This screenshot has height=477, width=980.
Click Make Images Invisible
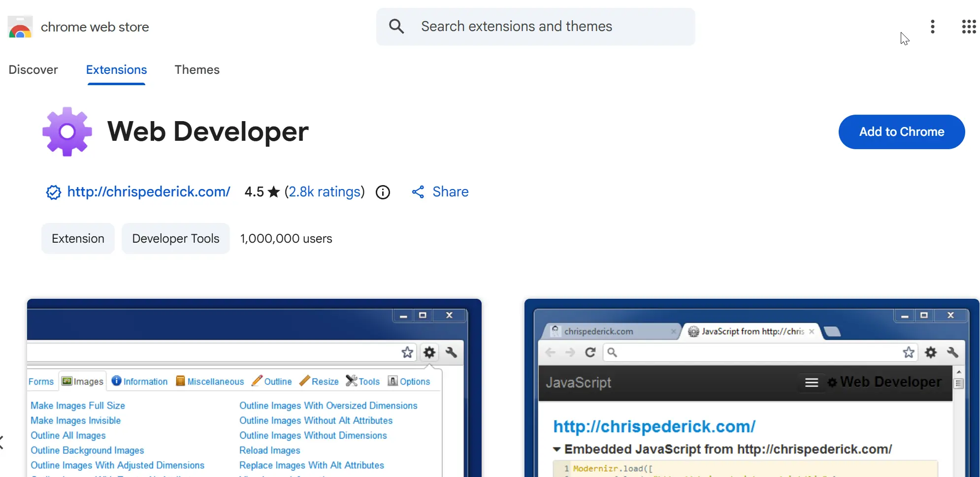pos(75,420)
